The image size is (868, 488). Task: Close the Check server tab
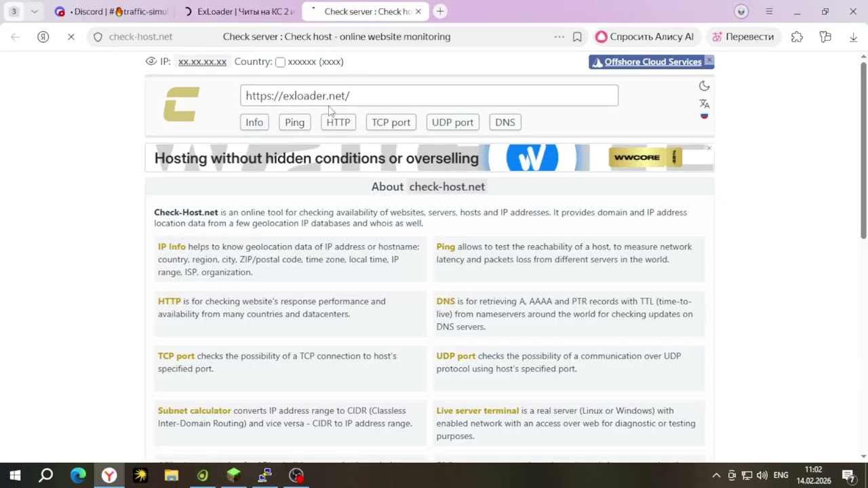pos(418,12)
